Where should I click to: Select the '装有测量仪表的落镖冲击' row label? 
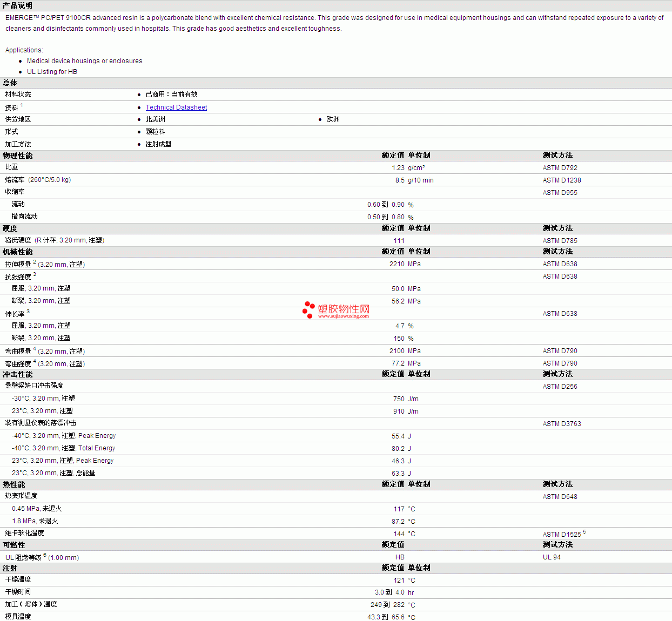click(x=41, y=423)
